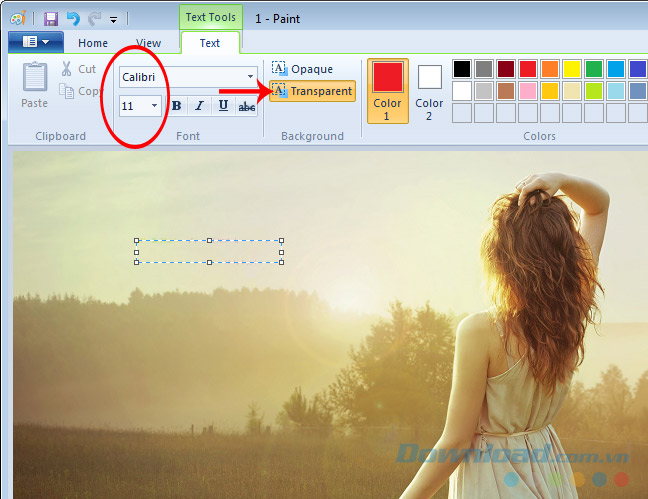Select Opaque background option
Image resolution: width=648 pixels, height=499 pixels.
(302, 69)
